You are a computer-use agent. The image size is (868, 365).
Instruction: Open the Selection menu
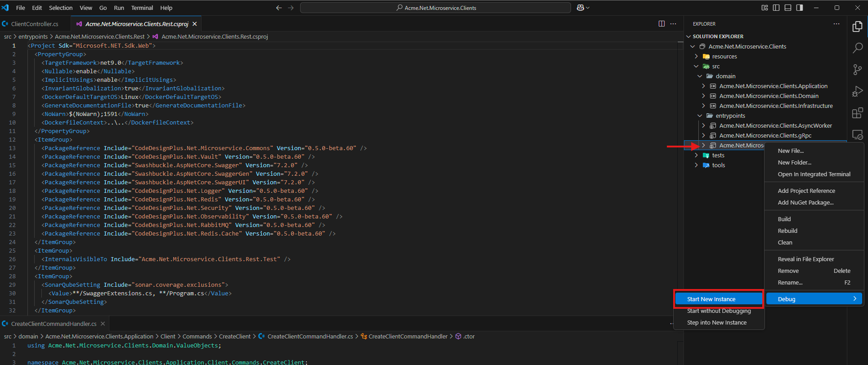[61, 8]
